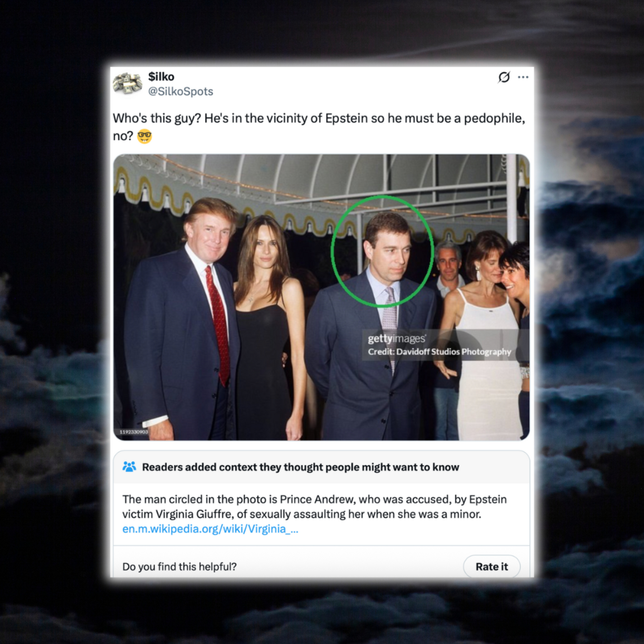Click the Grok slashed-circle icon
This screenshot has width=644, height=644.
click(504, 77)
